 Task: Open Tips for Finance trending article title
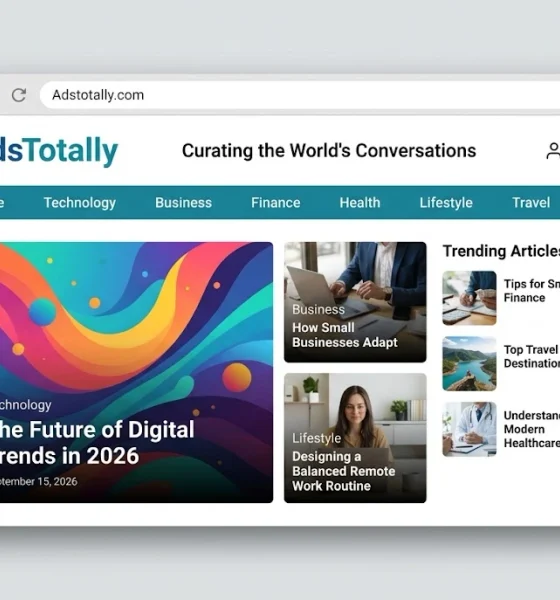(x=532, y=291)
